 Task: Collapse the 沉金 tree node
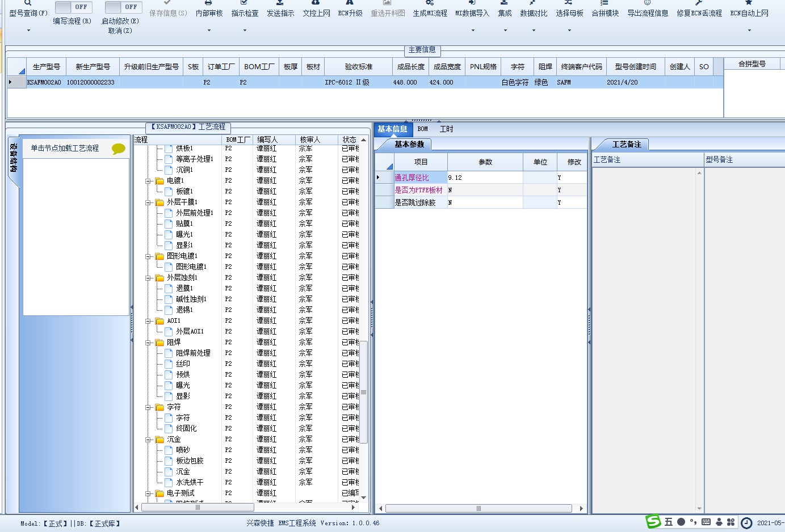(x=148, y=440)
